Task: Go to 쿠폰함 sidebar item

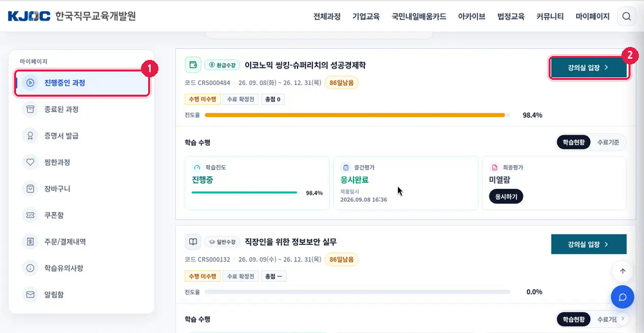Action: coord(82,215)
